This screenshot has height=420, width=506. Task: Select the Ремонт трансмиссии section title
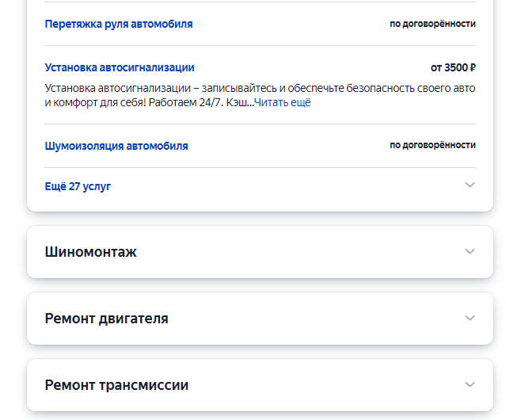coord(116,385)
